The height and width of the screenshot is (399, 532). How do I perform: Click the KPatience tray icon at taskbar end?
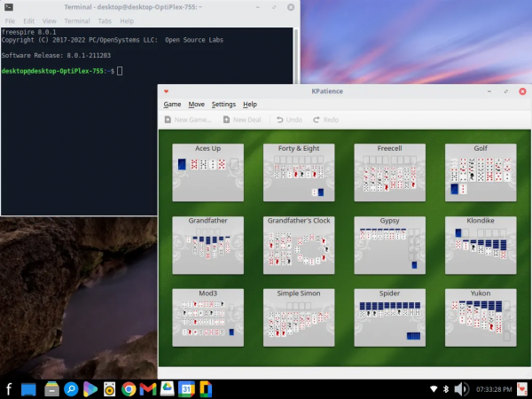click(x=522, y=389)
